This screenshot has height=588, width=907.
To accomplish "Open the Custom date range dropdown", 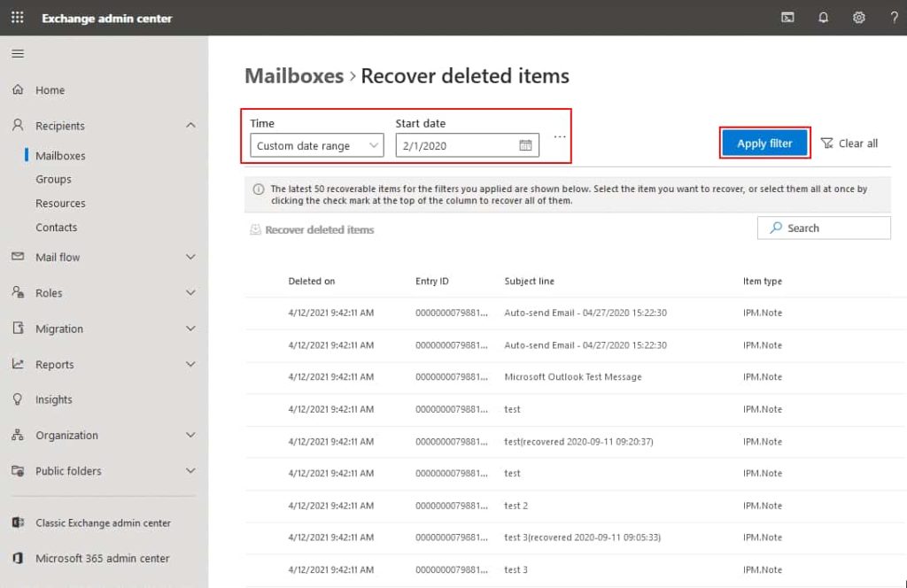I will click(315, 144).
